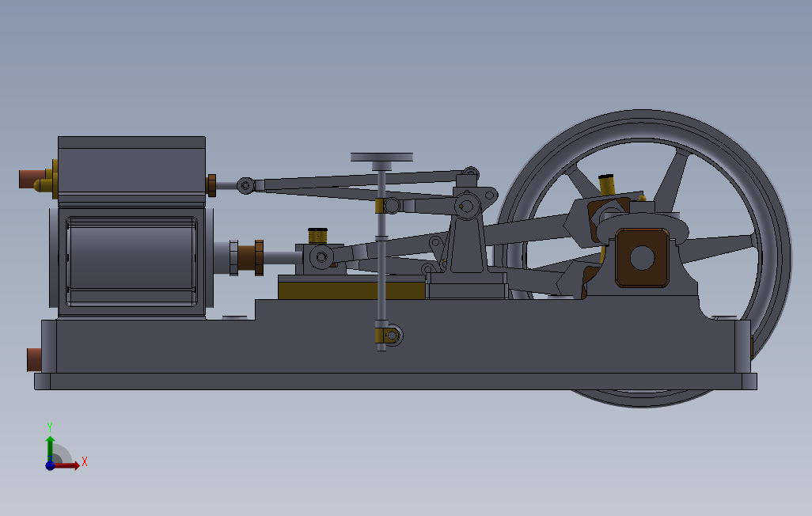
Task: Select the brown square crankshaft bearing block
Action: pos(642,257)
